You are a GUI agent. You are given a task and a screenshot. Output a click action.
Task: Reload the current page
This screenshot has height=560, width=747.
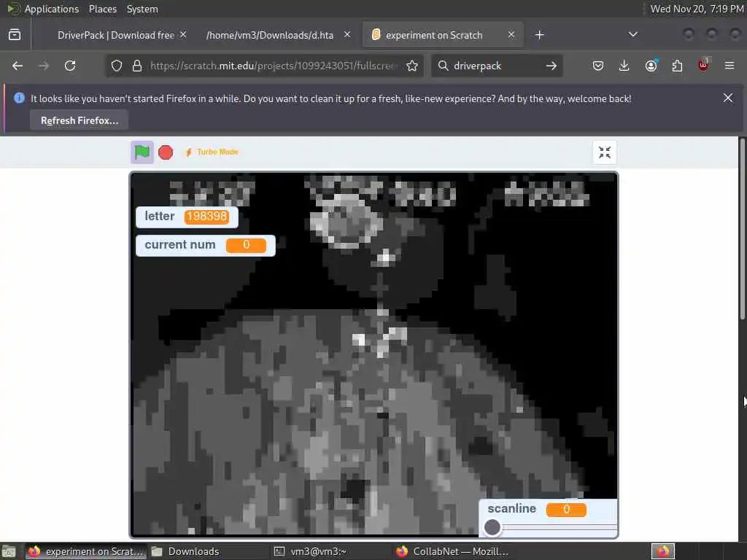point(70,66)
